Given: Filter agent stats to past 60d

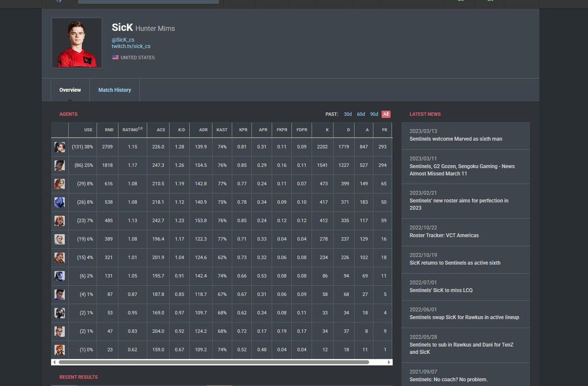Looking at the screenshot, I should click(361, 114).
